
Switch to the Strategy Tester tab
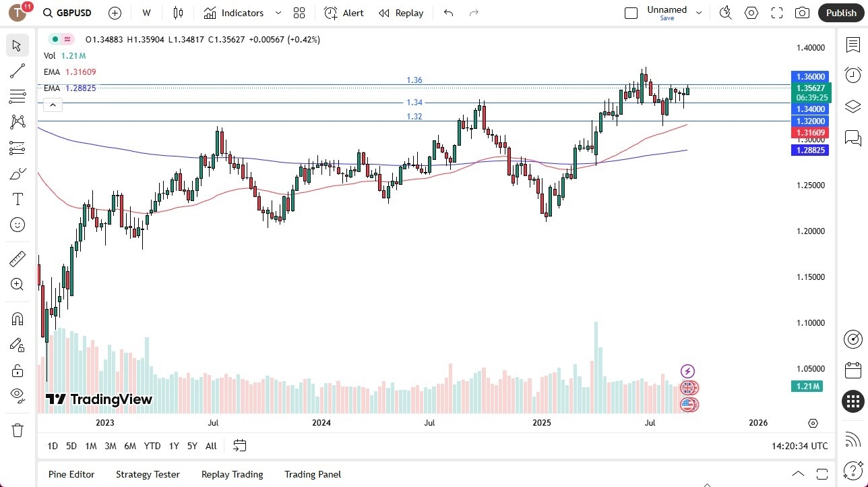[x=148, y=474]
